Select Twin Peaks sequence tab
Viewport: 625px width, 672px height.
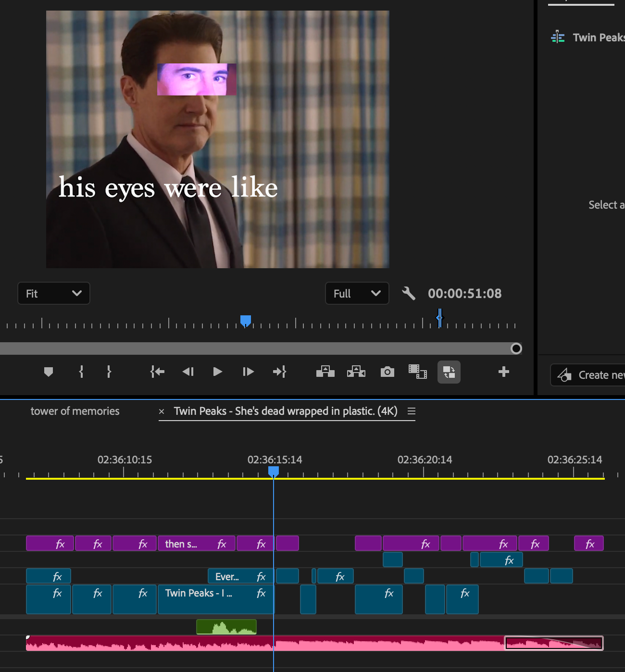286,411
